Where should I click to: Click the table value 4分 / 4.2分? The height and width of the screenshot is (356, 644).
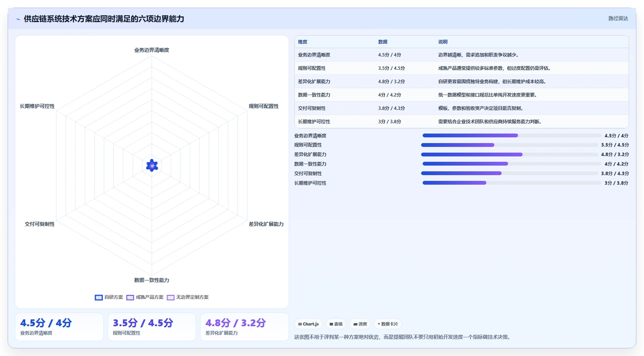tap(390, 95)
